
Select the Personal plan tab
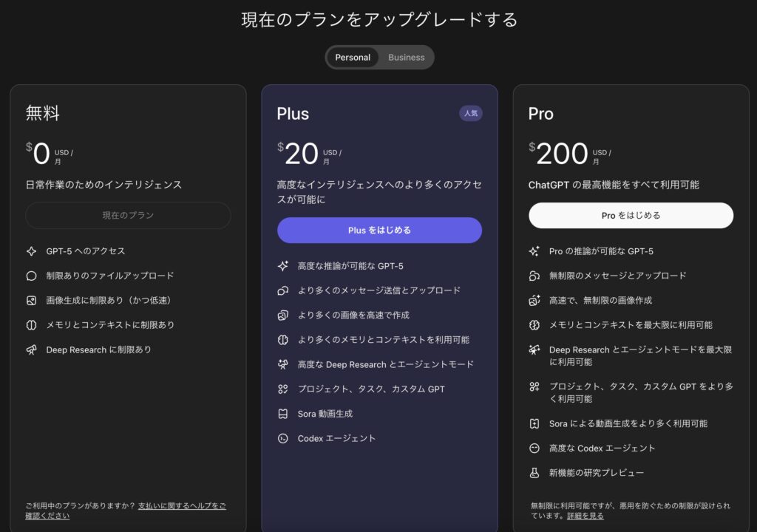click(353, 58)
